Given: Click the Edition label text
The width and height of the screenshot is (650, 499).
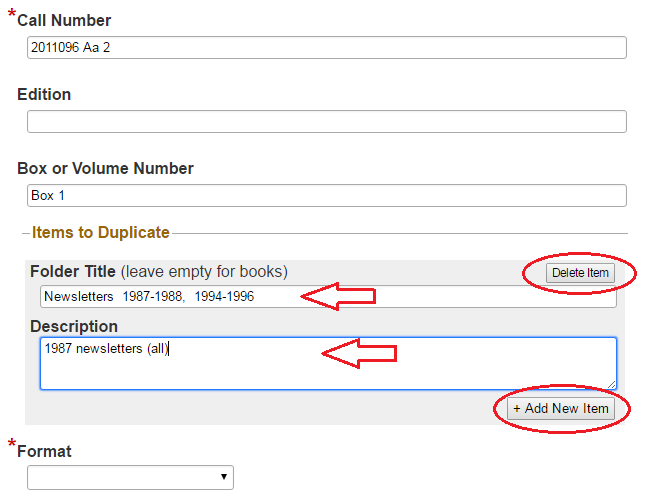Looking at the screenshot, I should 44,94.
